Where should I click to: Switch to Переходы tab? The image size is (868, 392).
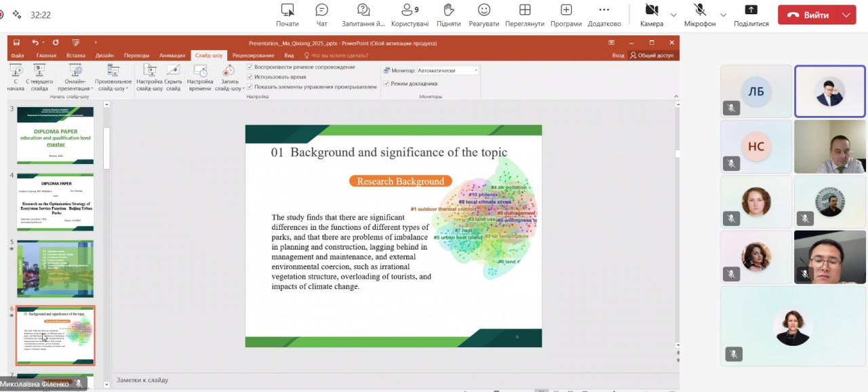click(136, 56)
